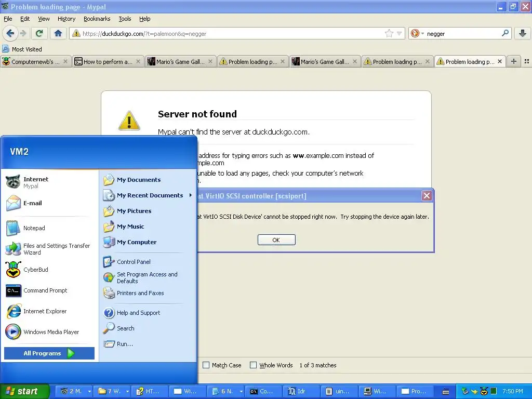
Task: Open the History menu
Action: 66,19
